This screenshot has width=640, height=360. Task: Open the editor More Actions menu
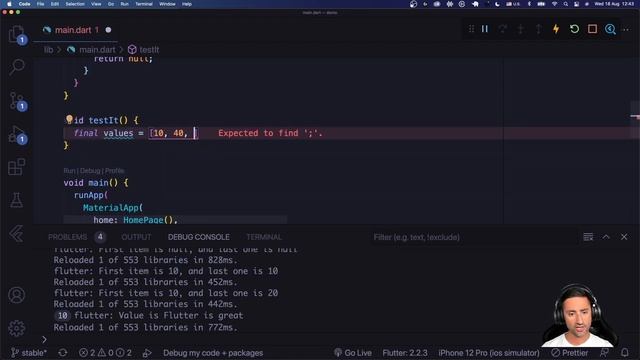coord(626,29)
